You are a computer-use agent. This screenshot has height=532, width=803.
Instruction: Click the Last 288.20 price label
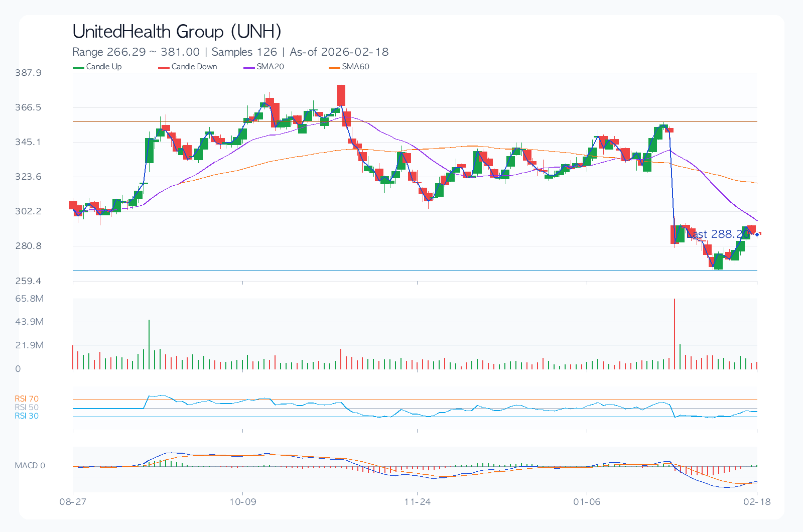(718, 234)
